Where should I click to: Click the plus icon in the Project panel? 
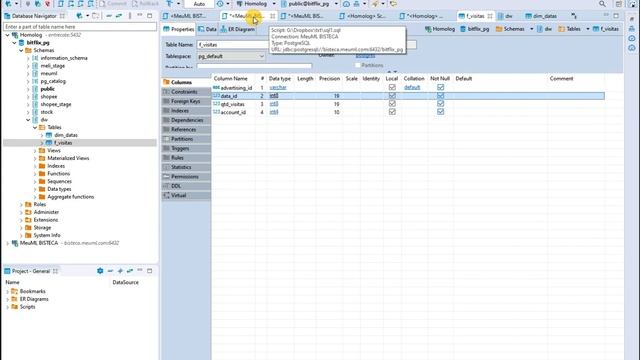(120, 271)
